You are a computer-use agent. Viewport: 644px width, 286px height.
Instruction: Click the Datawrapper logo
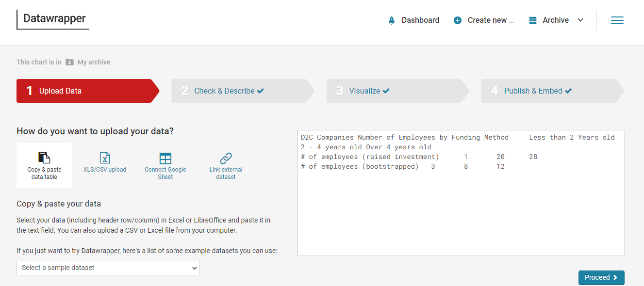tap(54, 19)
